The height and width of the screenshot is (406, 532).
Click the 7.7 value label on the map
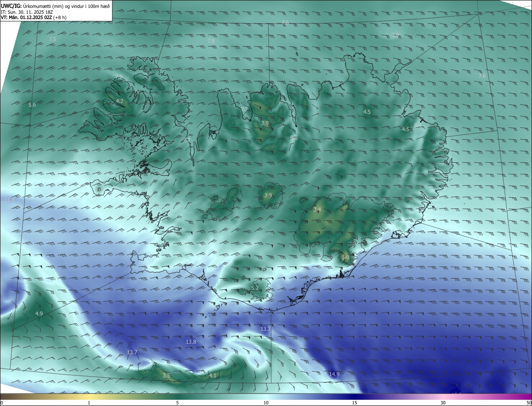click(x=244, y=109)
